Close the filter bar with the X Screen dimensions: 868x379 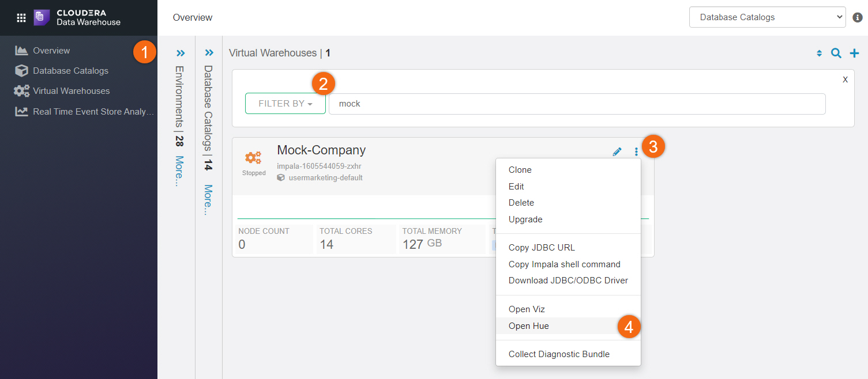845,79
